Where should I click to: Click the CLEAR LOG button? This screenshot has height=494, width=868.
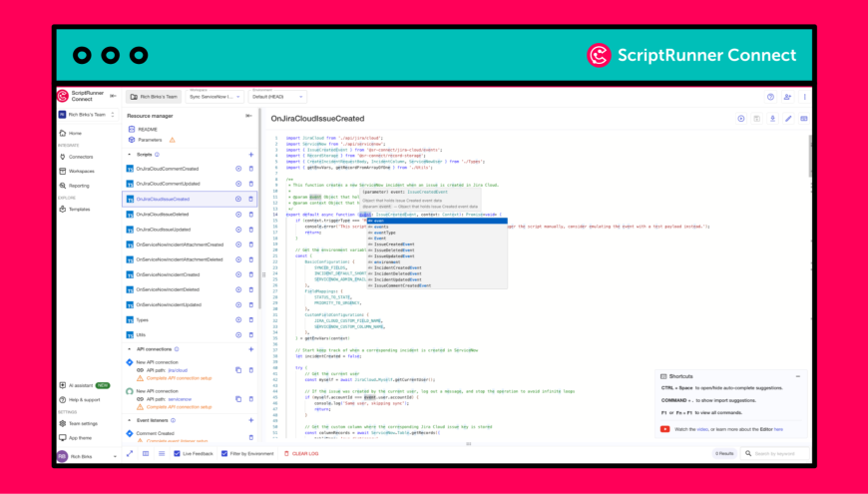tap(299, 453)
